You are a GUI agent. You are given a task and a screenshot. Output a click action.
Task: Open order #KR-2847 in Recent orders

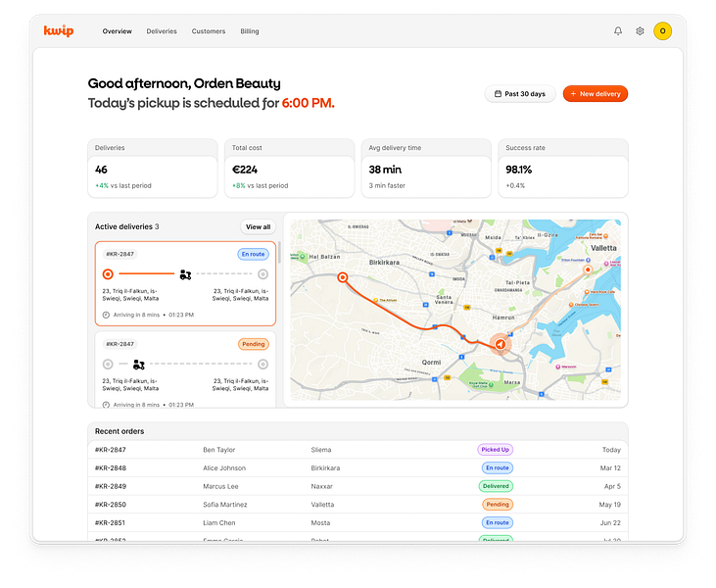[358, 450]
